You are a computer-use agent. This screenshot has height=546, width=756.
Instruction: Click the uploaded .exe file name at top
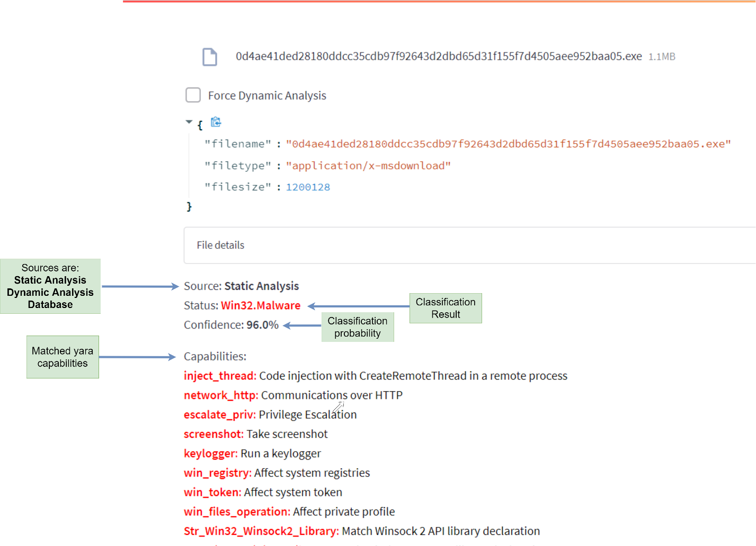pos(439,57)
